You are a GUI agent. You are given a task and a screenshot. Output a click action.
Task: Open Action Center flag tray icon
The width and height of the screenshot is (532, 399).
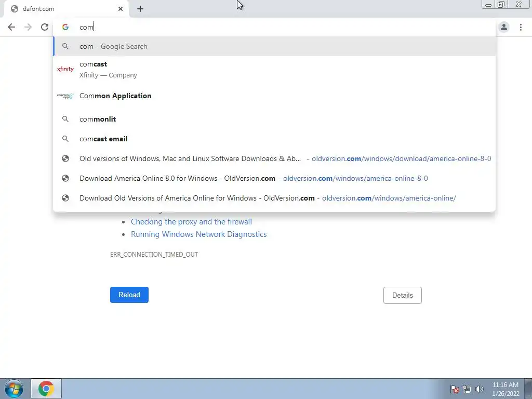pyautogui.click(x=455, y=389)
